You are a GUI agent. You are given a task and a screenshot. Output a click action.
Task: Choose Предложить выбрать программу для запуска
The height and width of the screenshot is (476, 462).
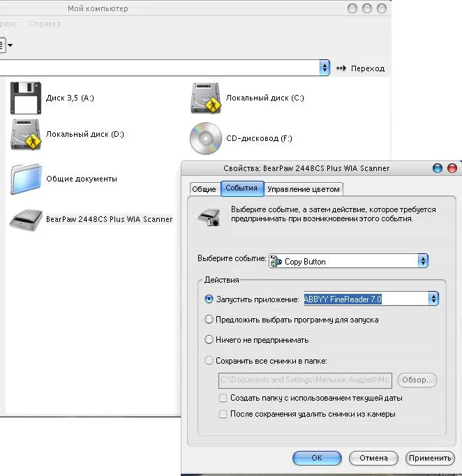209,320
